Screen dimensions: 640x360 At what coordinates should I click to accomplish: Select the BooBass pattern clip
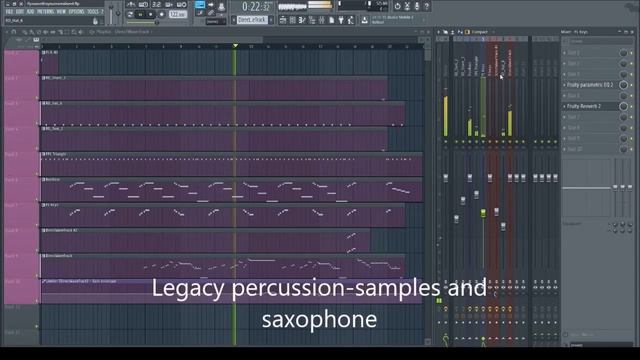(x=232, y=189)
